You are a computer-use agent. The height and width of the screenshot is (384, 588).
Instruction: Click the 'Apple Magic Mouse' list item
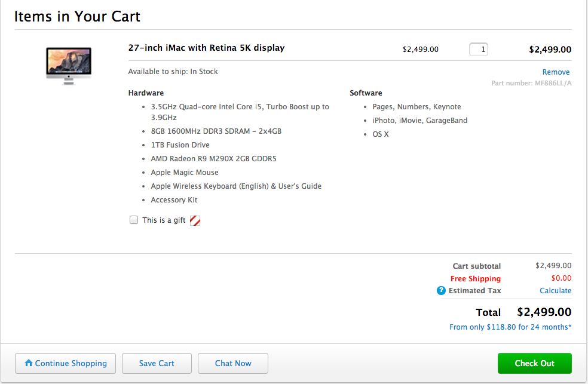pos(185,173)
